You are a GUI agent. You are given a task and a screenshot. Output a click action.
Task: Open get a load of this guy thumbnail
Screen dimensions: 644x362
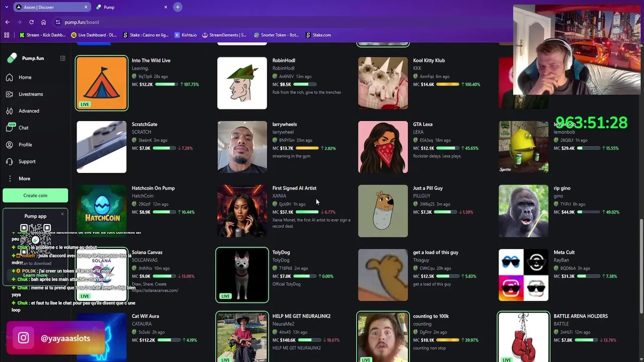pos(383,275)
